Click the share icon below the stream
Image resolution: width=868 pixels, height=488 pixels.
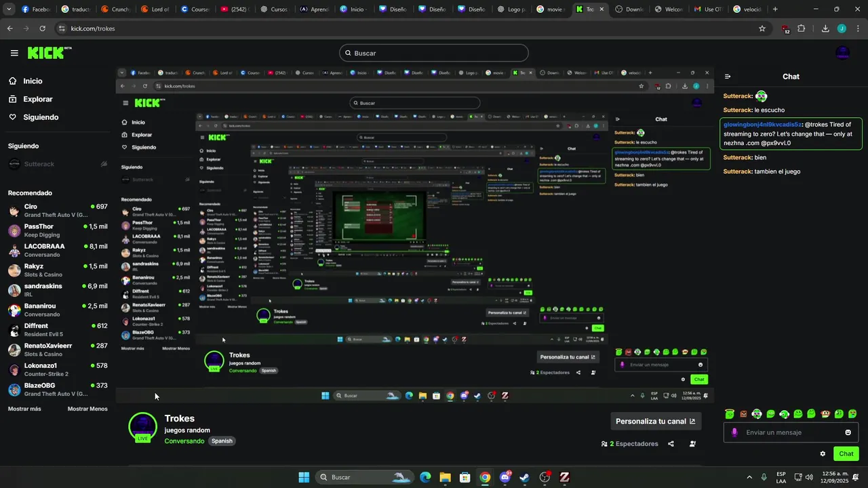click(671, 444)
